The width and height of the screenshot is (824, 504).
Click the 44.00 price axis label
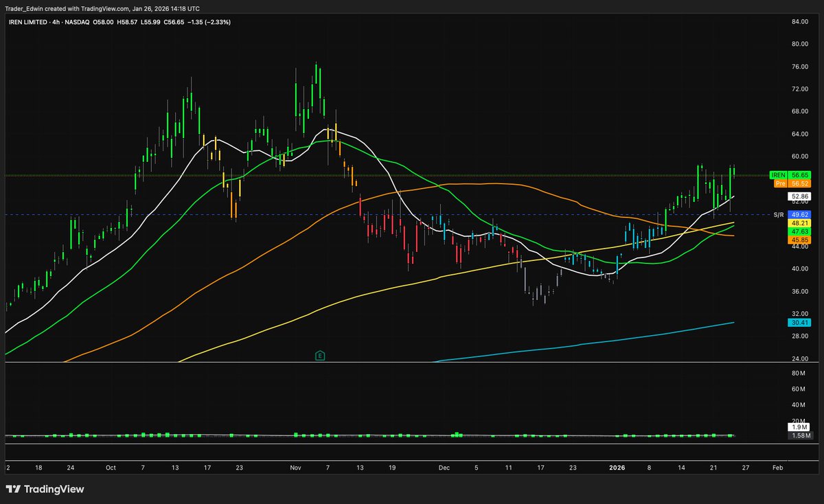pos(800,247)
